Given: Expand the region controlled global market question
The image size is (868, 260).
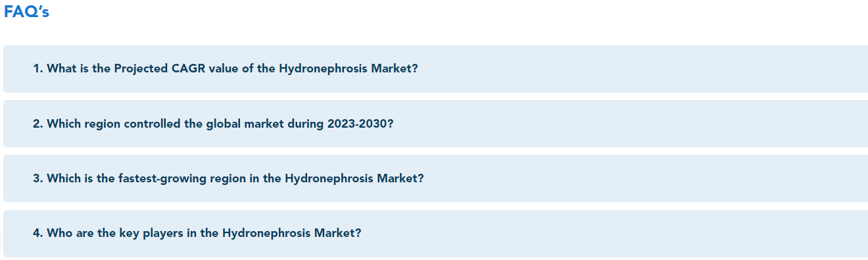Looking at the screenshot, I should click(x=435, y=124).
